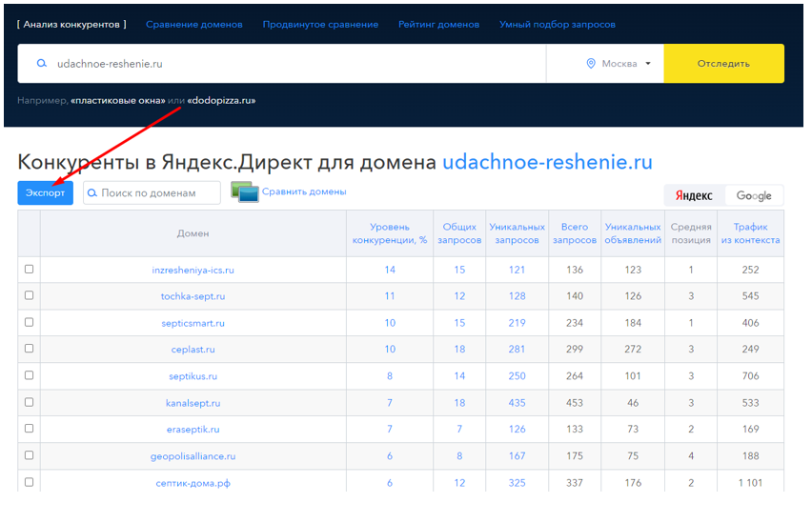Switch to Сравнение доменов tab
Viewport: 812px width, 523px height.
(194, 25)
